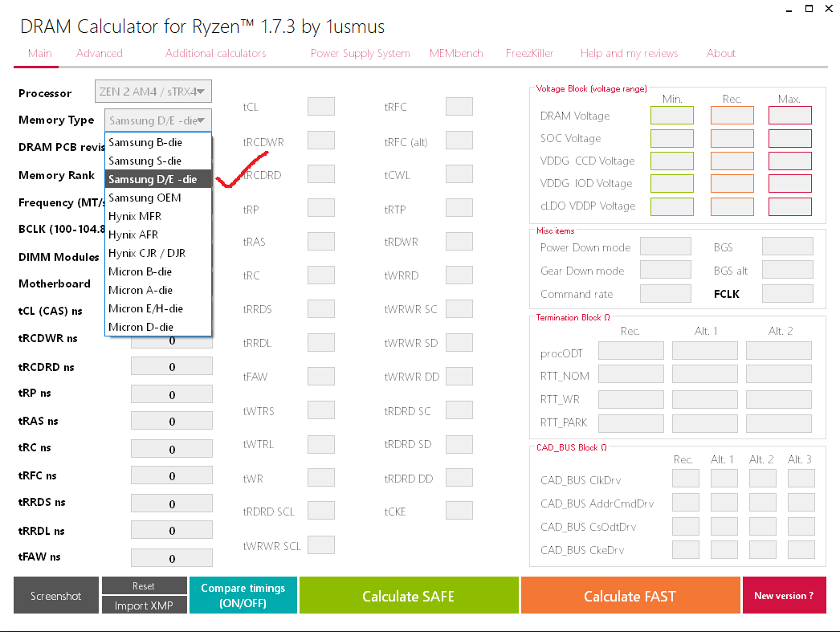
Task: Pick Hynix MFR from the list
Action: click(158, 216)
